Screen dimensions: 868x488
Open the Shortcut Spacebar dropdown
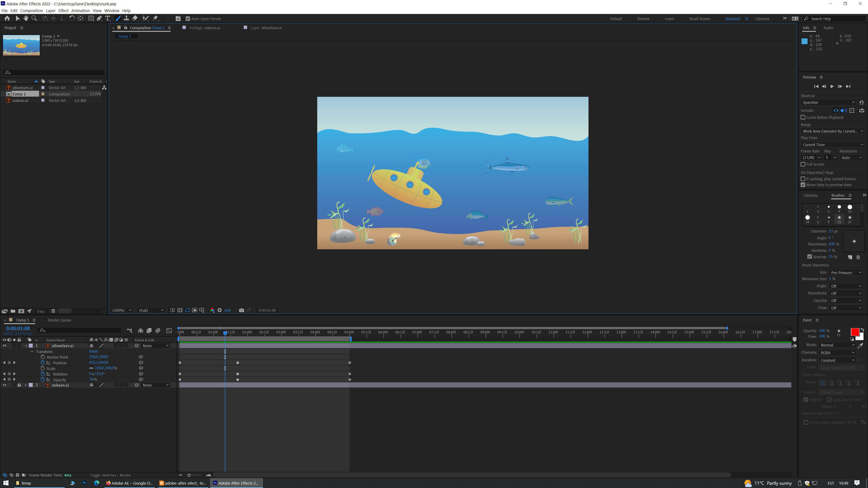(x=828, y=102)
